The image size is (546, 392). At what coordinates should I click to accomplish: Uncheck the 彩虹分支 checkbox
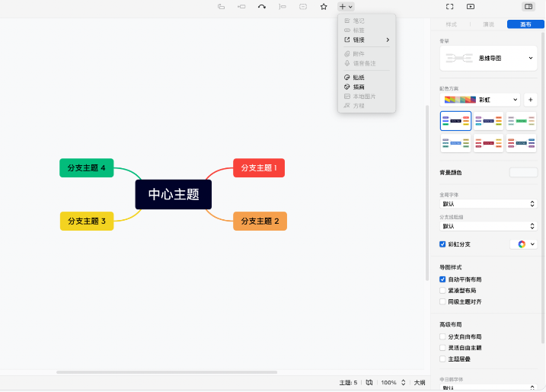click(443, 244)
